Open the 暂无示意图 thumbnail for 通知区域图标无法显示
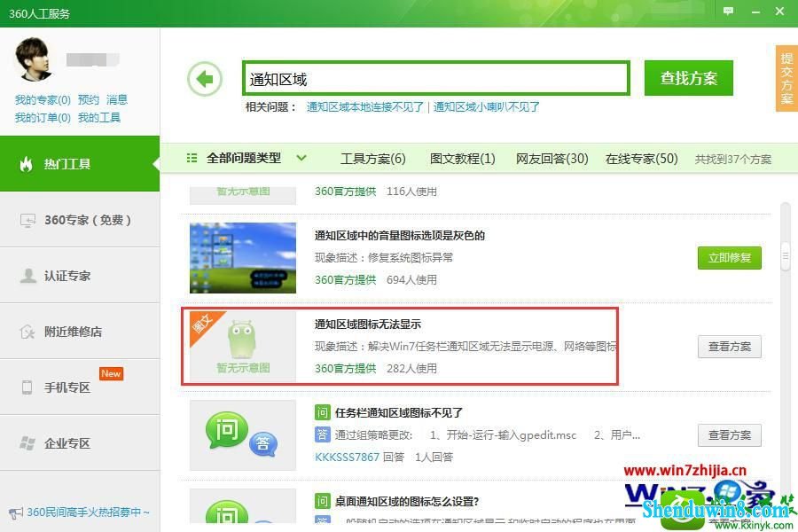Screen dimensions: 798x532 (243, 346)
